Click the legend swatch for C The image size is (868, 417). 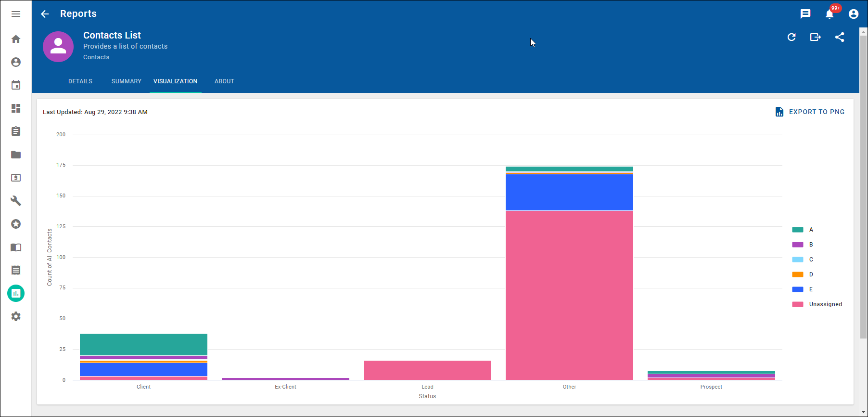(798, 260)
